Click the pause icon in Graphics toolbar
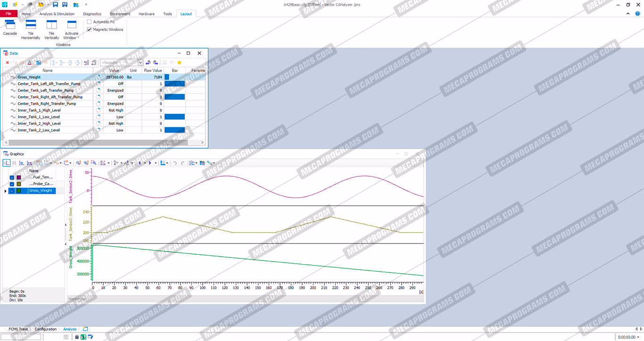The width and height of the screenshot is (644, 341). (14, 163)
